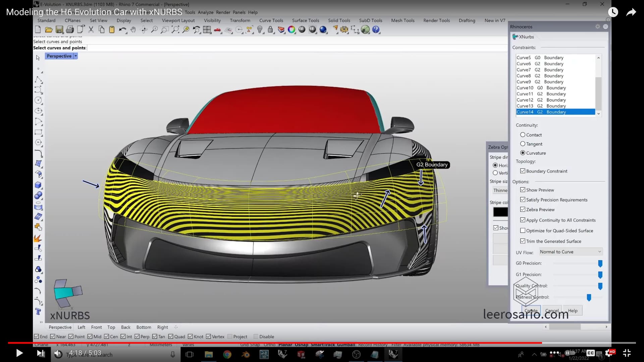The height and width of the screenshot is (362, 644).
Task: Click the blue Help question mark icon
Action: 376,30
